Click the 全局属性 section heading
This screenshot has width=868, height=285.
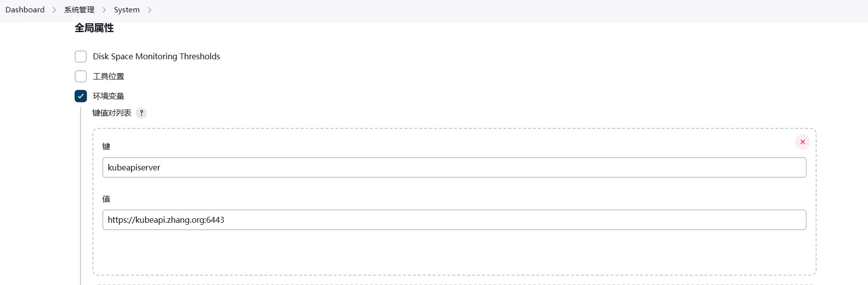[x=94, y=28]
